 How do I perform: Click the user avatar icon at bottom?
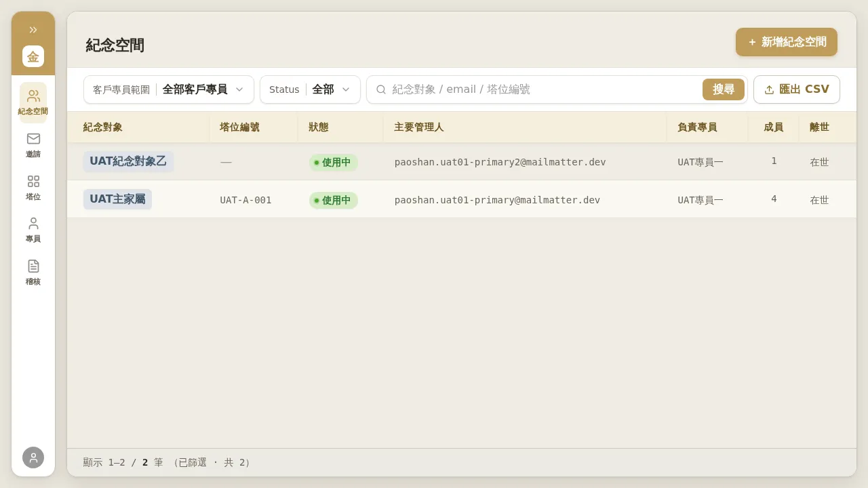tap(33, 457)
